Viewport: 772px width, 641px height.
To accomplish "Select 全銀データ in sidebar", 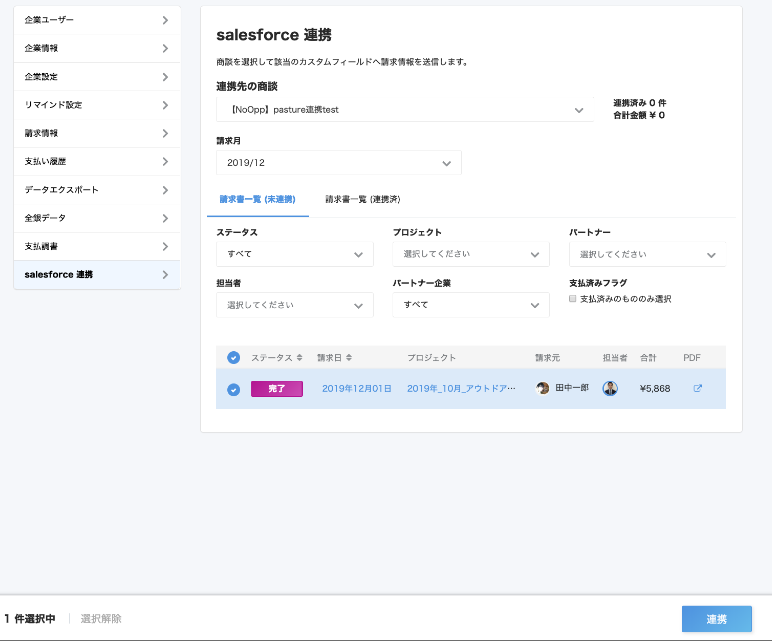I will [97, 218].
